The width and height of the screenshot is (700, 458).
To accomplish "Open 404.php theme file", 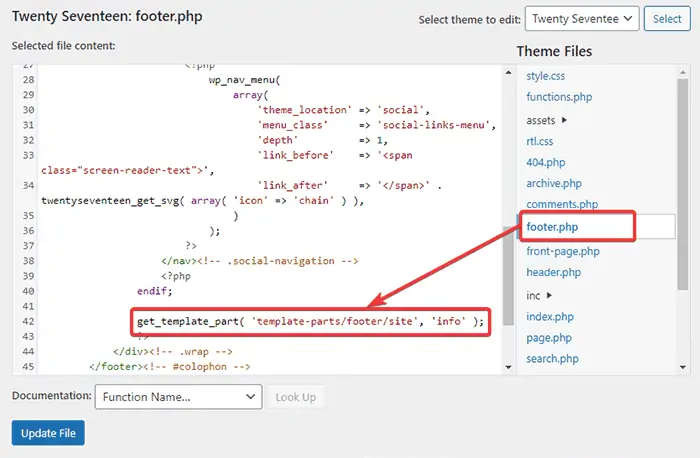I will point(543,162).
